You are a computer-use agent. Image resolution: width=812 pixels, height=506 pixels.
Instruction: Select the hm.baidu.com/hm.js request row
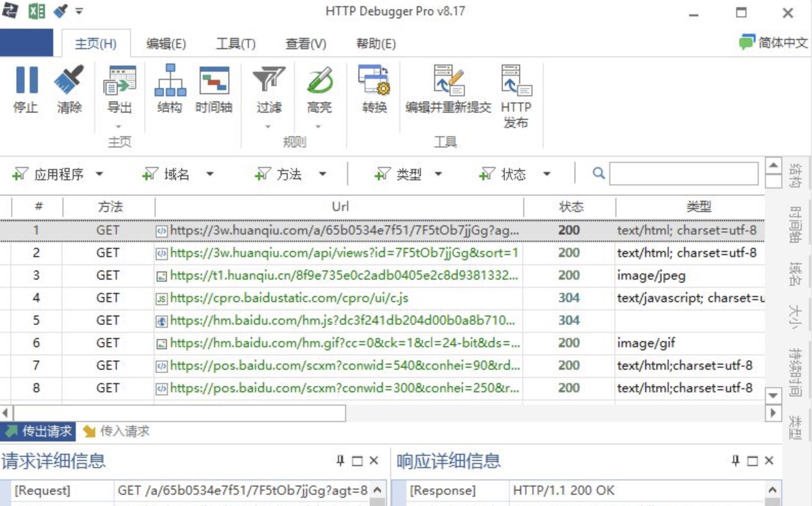[x=382, y=320]
